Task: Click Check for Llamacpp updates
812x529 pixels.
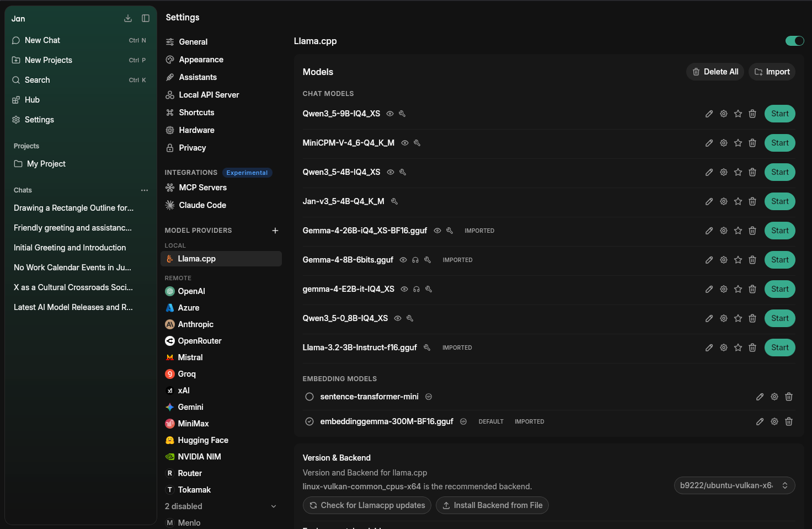Action: pos(367,505)
